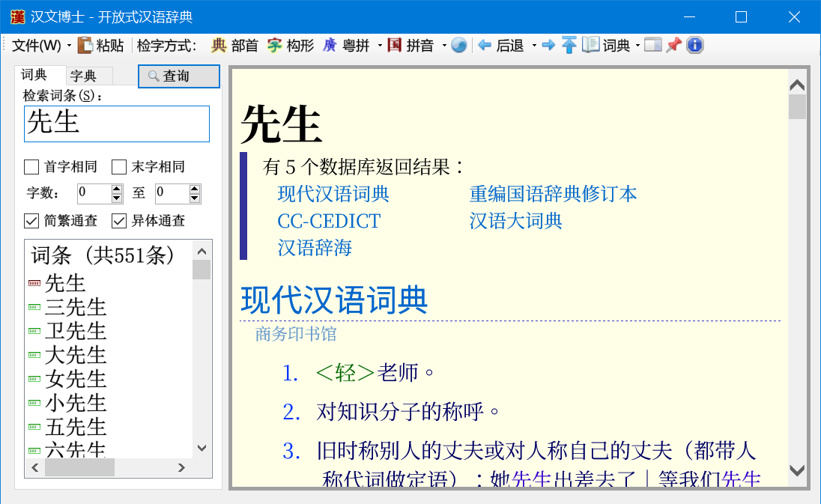Increase the minimum 字数 spinner value

pos(117,189)
